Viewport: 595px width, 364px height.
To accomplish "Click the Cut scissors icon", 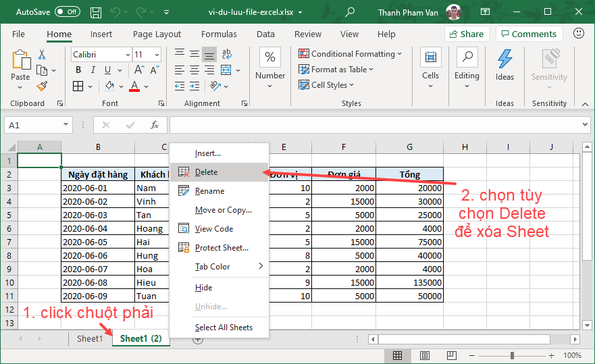I will point(42,54).
